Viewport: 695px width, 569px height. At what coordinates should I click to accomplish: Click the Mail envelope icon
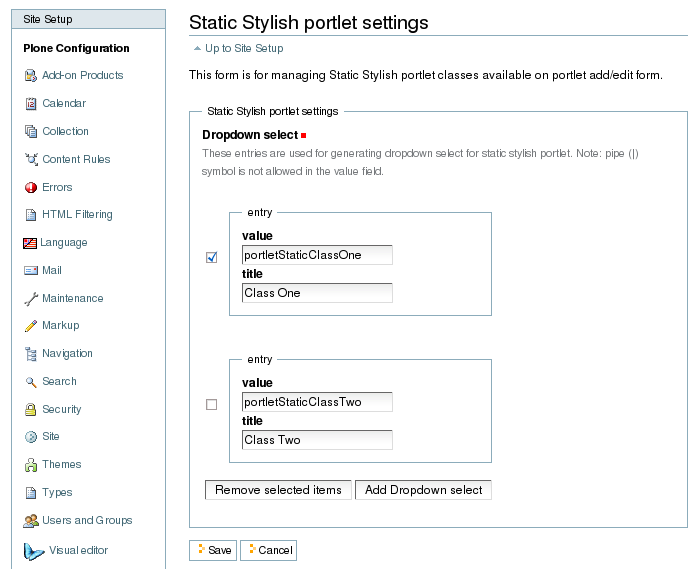(31, 270)
